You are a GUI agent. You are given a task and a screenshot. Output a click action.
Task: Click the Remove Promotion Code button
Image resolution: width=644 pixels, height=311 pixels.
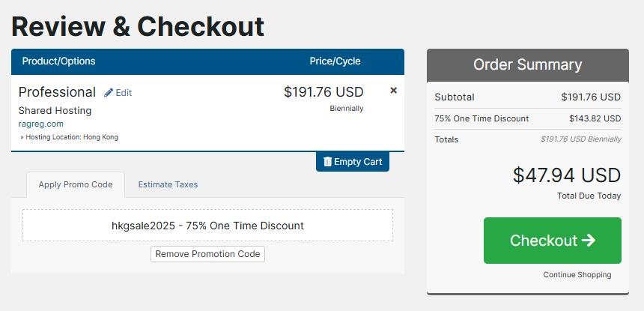(x=207, y=254)
